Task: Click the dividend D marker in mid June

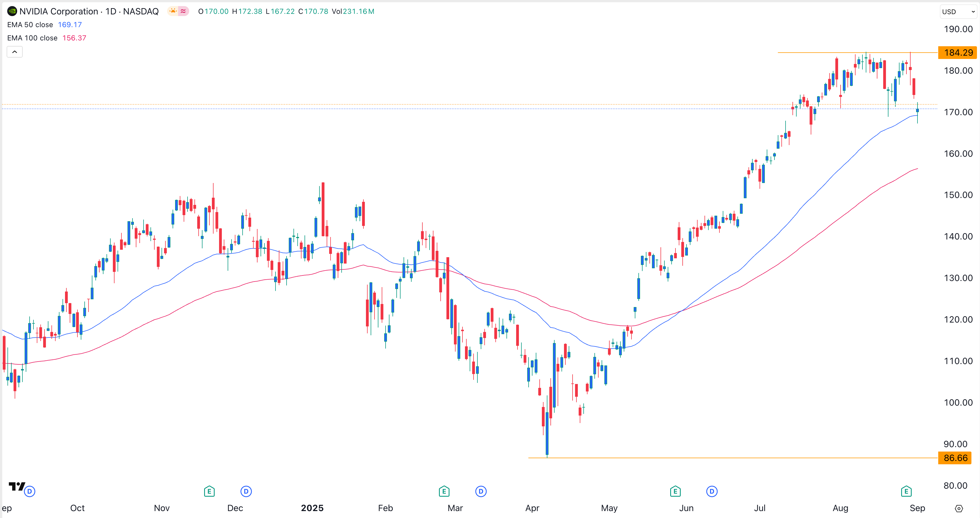Action: 712,491
